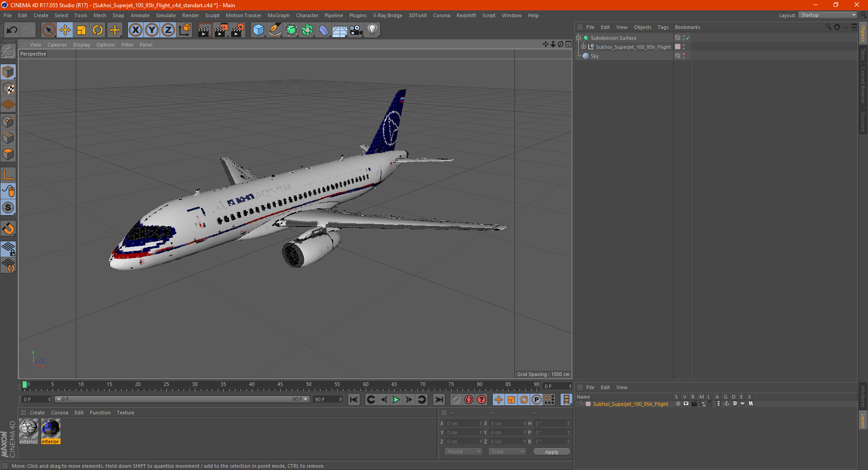Image resolution: width=868 pixels, height=470 pixels.
Task: Open the Array modeling objects icon
Action: point(307,30)
